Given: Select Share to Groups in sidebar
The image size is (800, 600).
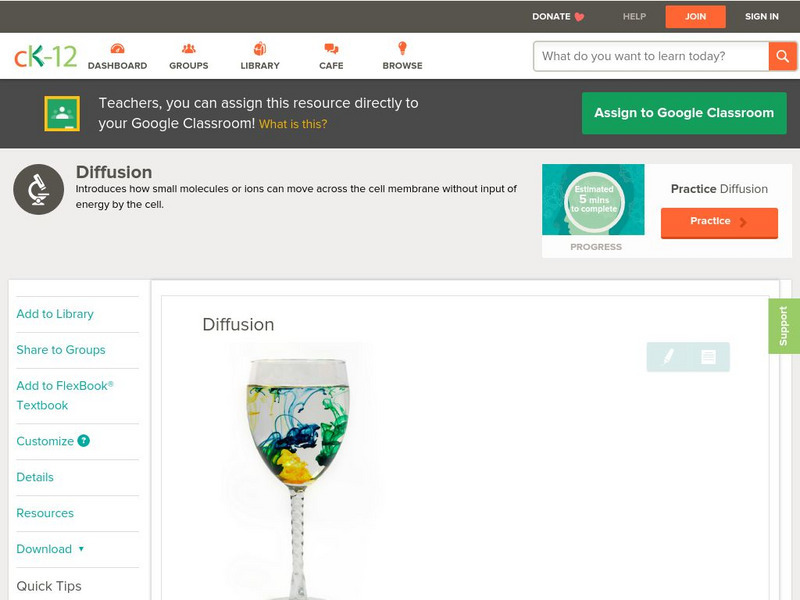Looking at the screenshot, I should (61, 349).
